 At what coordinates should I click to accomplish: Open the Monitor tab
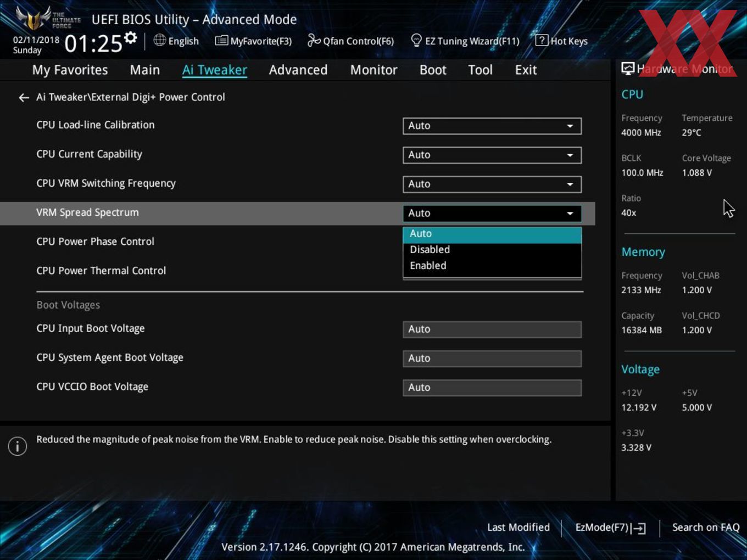coord(374,70)
